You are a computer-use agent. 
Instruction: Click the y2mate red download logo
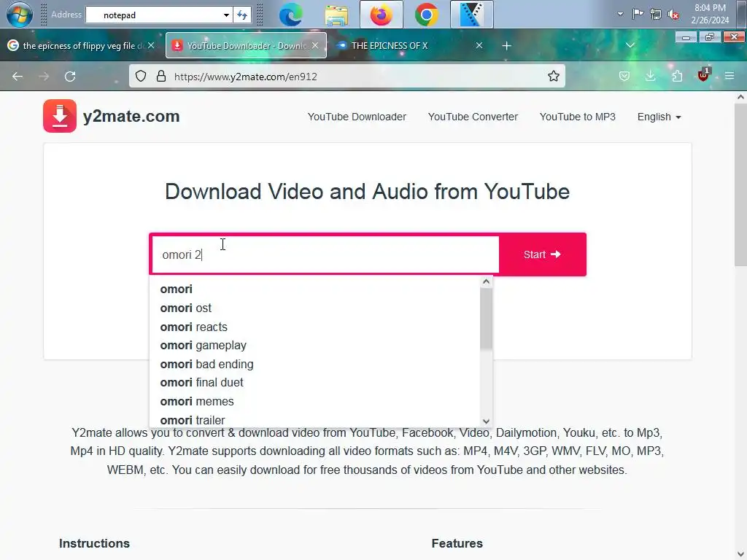[60, 116]
